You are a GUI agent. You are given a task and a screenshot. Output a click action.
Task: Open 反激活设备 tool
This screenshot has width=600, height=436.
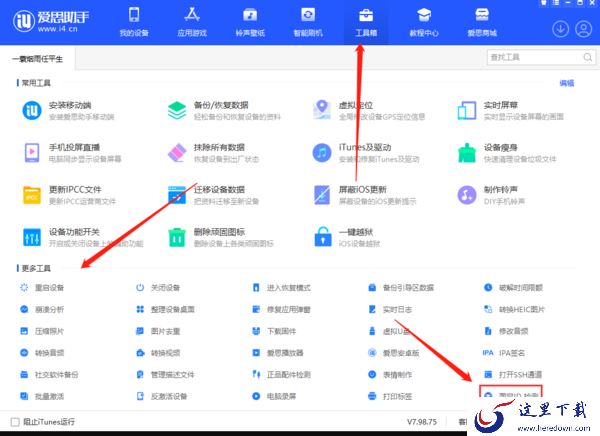click(x=162, y=397)
